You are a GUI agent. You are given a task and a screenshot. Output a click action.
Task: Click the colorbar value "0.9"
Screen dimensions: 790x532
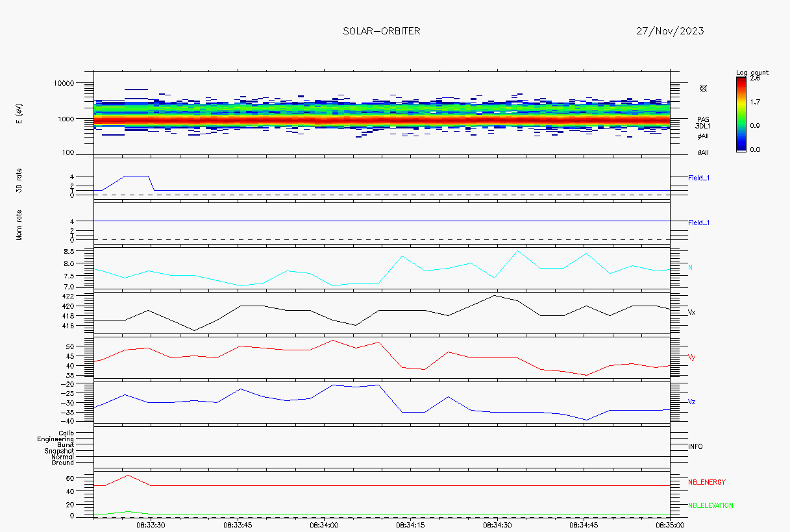click(754, 126)
